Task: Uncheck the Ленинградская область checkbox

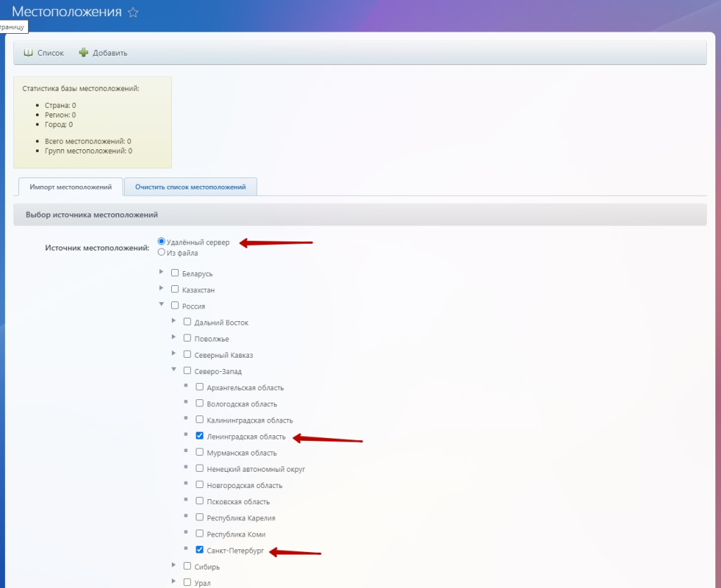Action: coord(200,436)
